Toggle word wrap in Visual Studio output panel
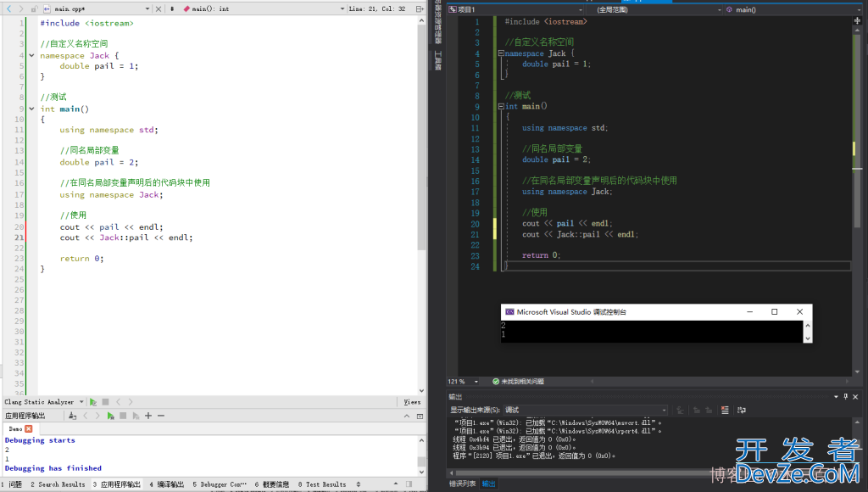868x492 pixels. click(742, 410)
